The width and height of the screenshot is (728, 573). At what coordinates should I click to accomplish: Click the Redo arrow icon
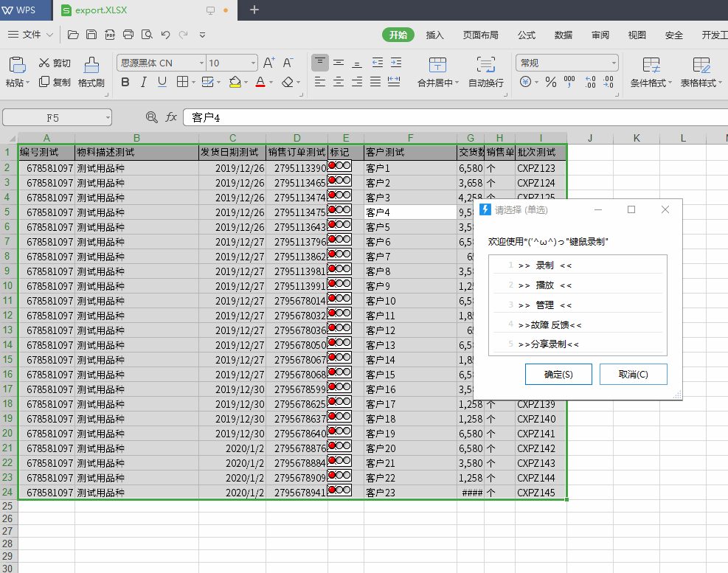(184, 35)
